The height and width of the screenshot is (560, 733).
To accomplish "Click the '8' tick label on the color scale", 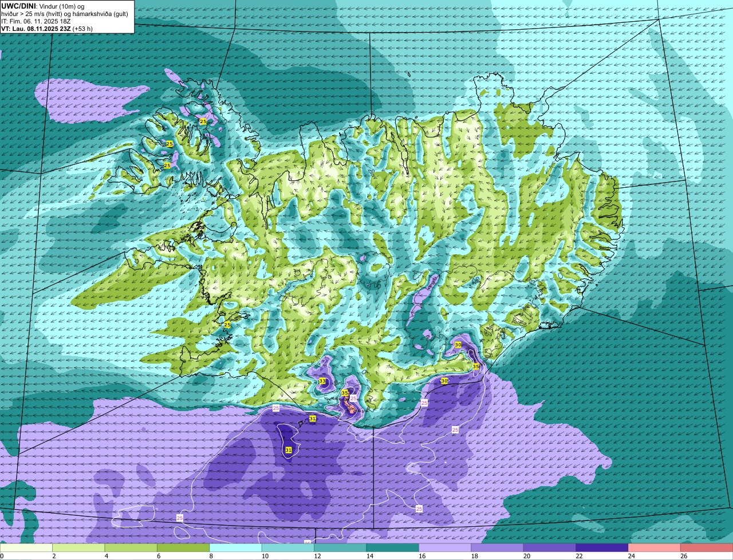I will [x=211, y=556].
